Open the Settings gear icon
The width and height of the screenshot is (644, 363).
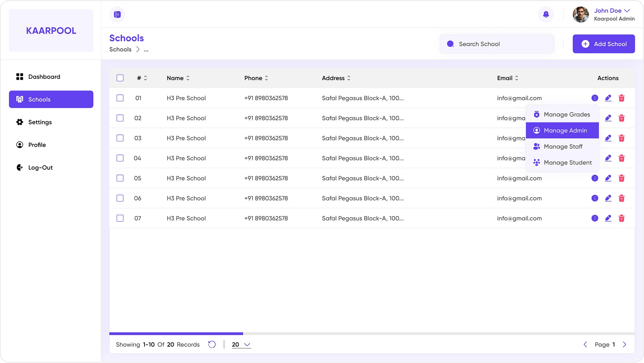coord(20,122)
